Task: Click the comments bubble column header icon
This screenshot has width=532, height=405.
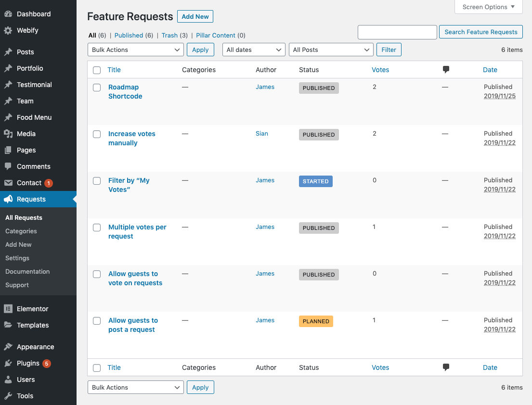Action: point(446,70)
